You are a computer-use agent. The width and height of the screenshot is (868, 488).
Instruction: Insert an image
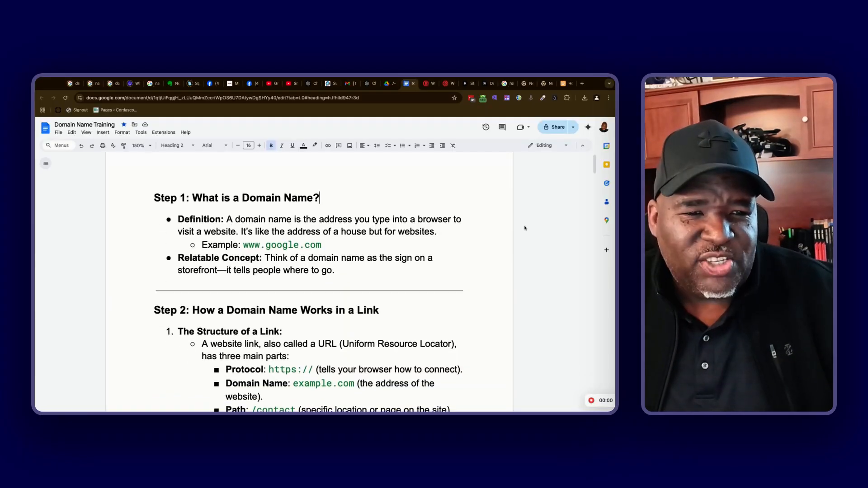coord(349,145)
